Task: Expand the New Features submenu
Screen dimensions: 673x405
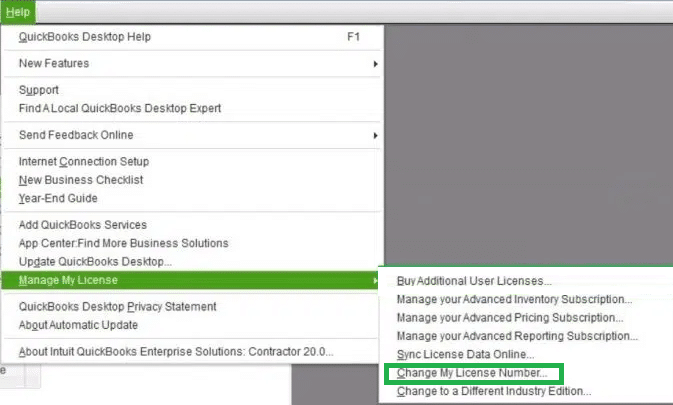Action: click(54, 64)
